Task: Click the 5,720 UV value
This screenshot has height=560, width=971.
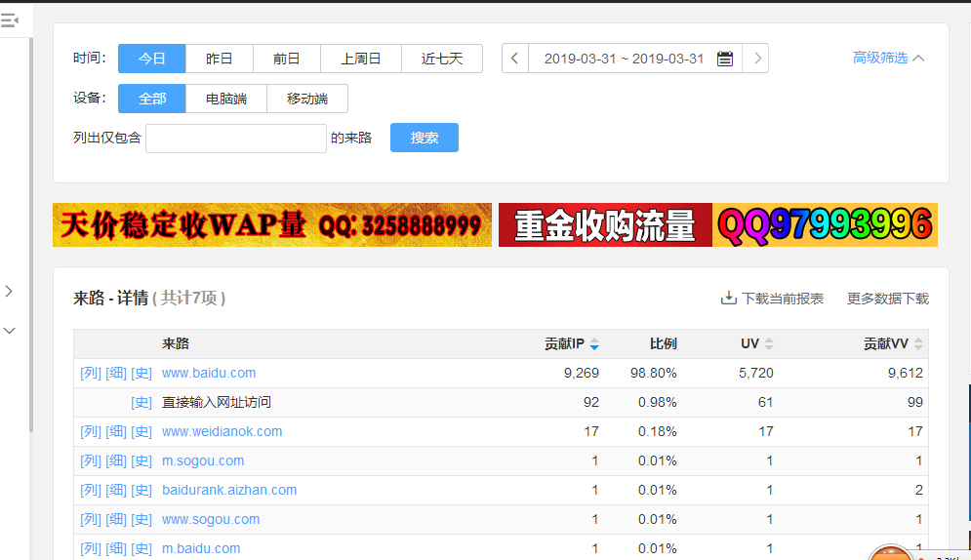Action: tap(756, 373)
